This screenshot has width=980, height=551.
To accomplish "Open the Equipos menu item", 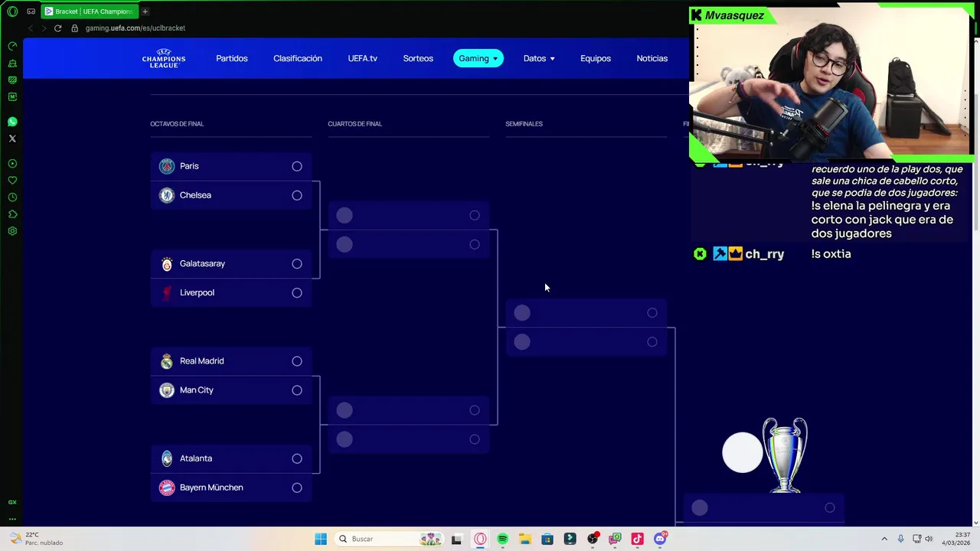I will point(596,58).
